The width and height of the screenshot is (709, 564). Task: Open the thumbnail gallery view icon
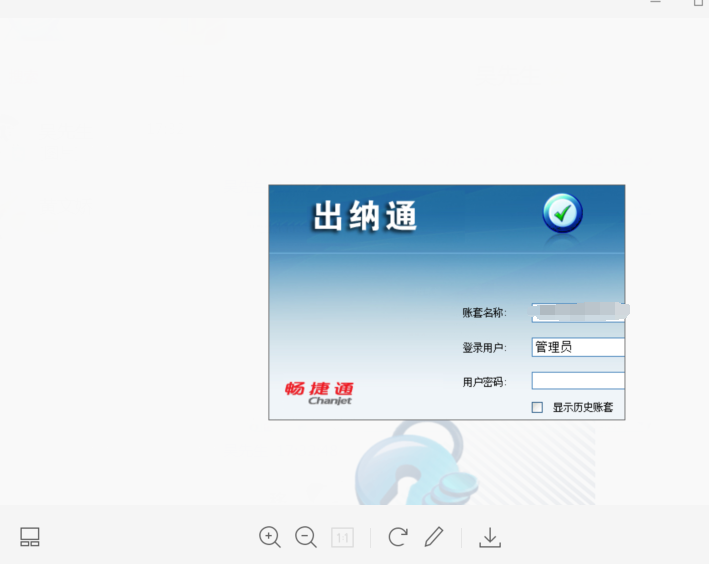click(x=30, y=537)
